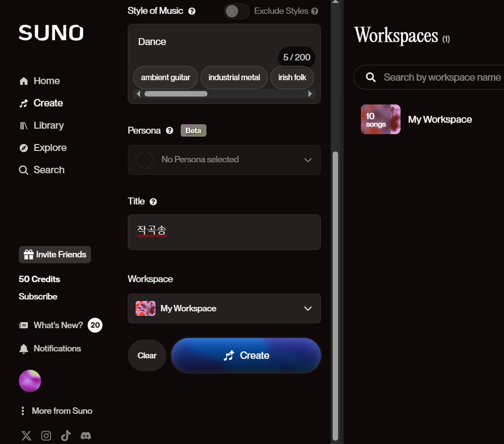The image size is (504, 444).
Task: Click the 50 Credits label
Action: pos(39,279)
